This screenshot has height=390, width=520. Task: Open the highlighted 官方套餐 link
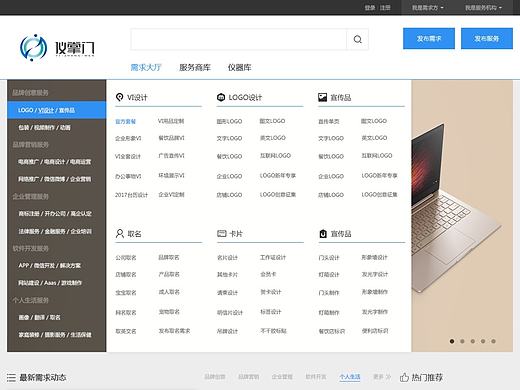click(x=125, y=122)
